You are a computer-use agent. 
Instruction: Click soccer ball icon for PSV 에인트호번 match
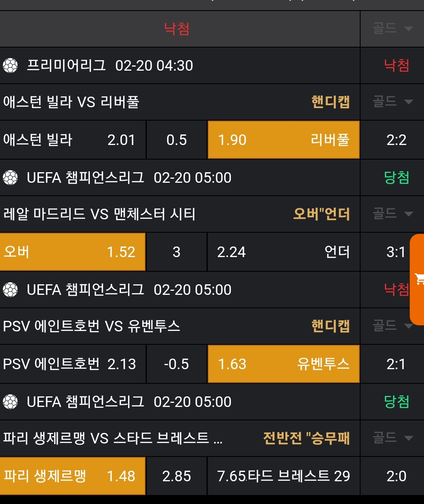pos(11,290)
